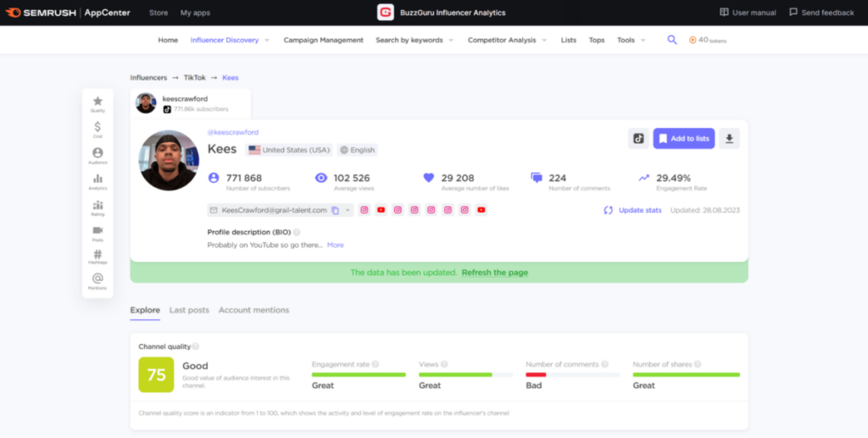868x438 pixels.
Task: Click the Add to lists button
Action: pyautogui.click(x=684, y=138)
